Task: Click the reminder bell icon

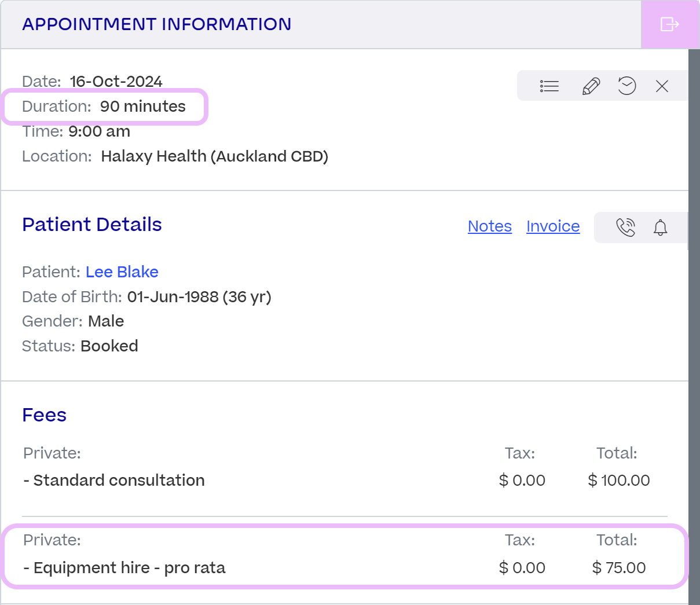Action: [x=660, y=228]
